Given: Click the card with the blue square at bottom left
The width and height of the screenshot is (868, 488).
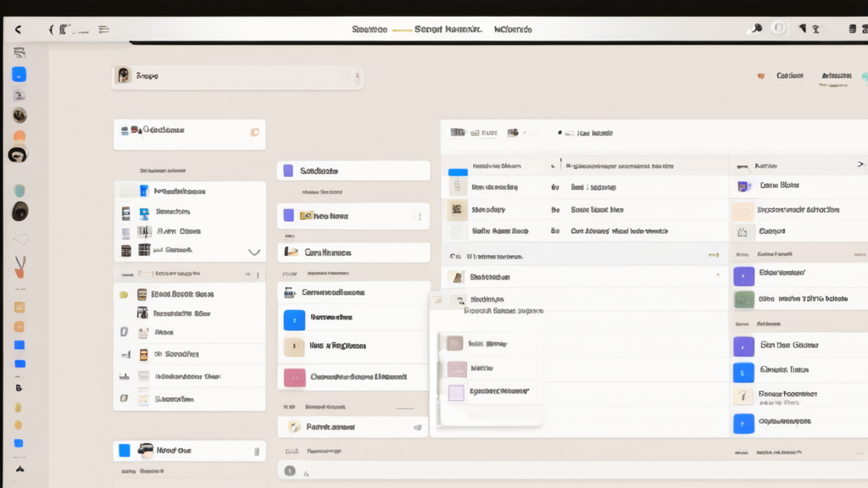Looking at the screenshot, I should pos(189,450).
